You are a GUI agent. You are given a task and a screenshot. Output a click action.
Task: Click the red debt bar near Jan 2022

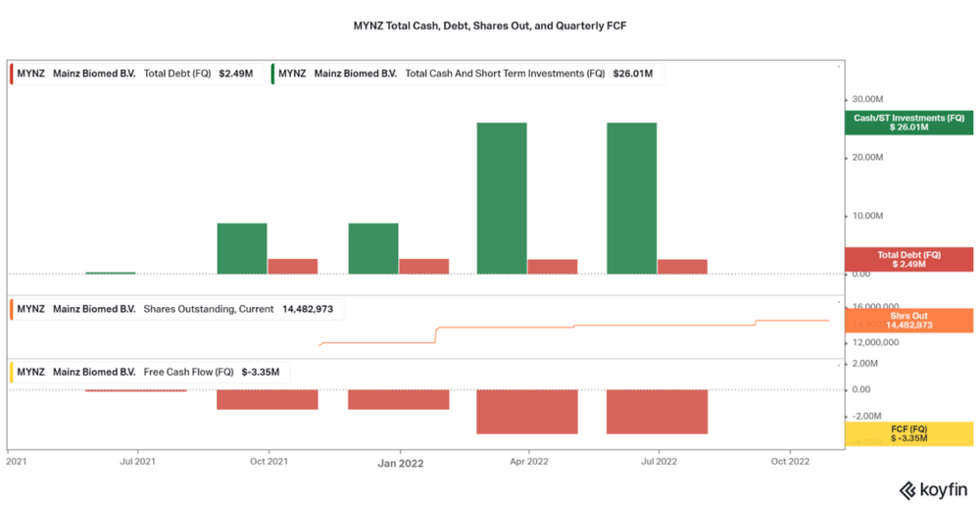[x=424, y=267]
